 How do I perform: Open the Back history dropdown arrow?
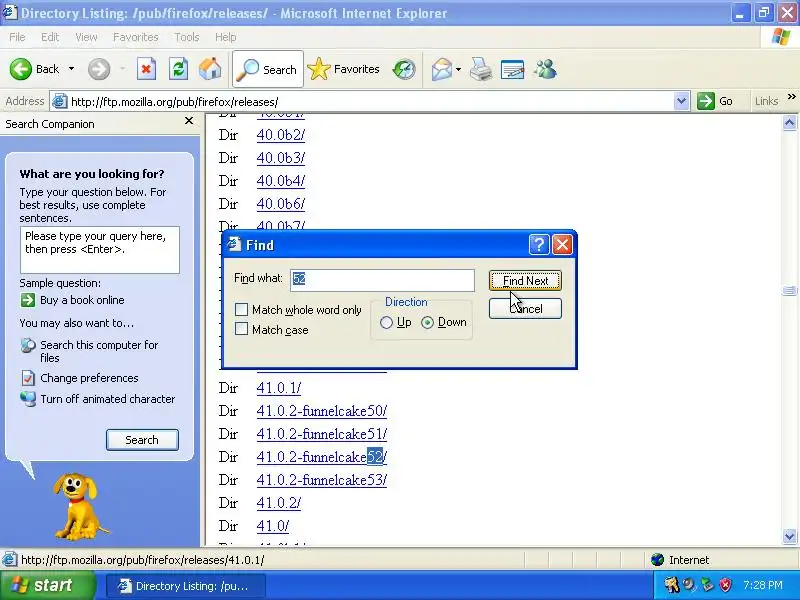click(71, 69)
